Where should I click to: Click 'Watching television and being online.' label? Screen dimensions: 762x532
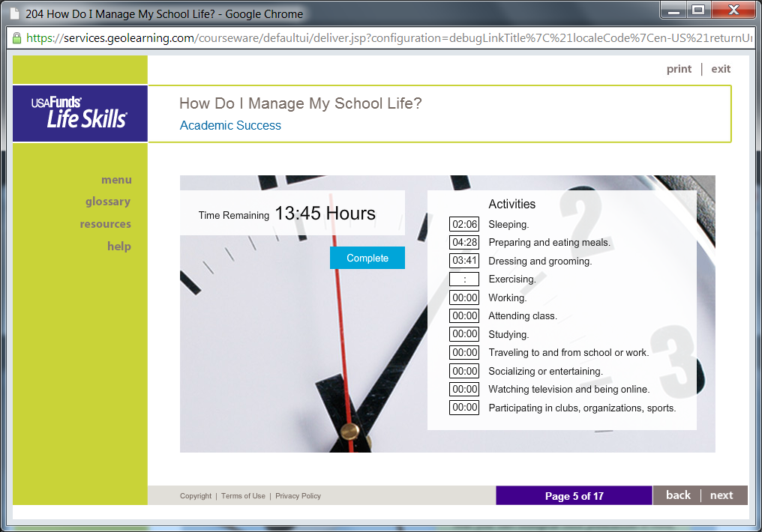[568, 390]
